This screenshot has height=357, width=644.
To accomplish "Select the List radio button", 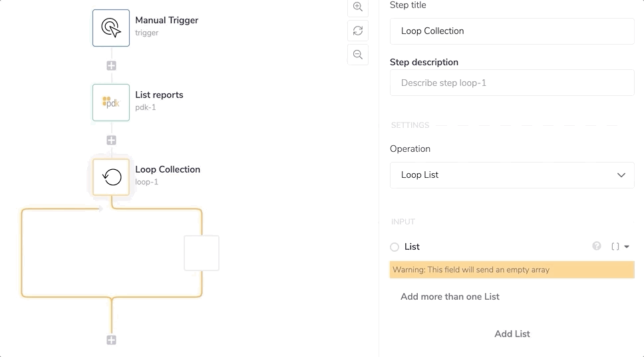I will (395, 247).
